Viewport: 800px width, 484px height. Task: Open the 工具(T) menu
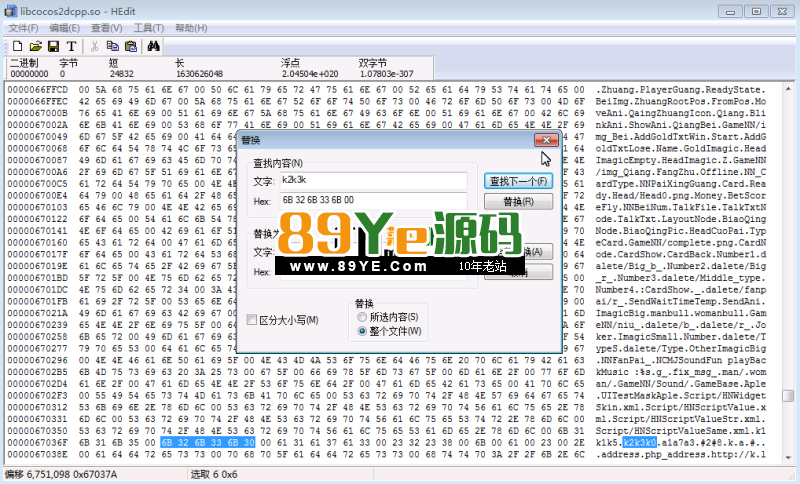coord(149,27)
